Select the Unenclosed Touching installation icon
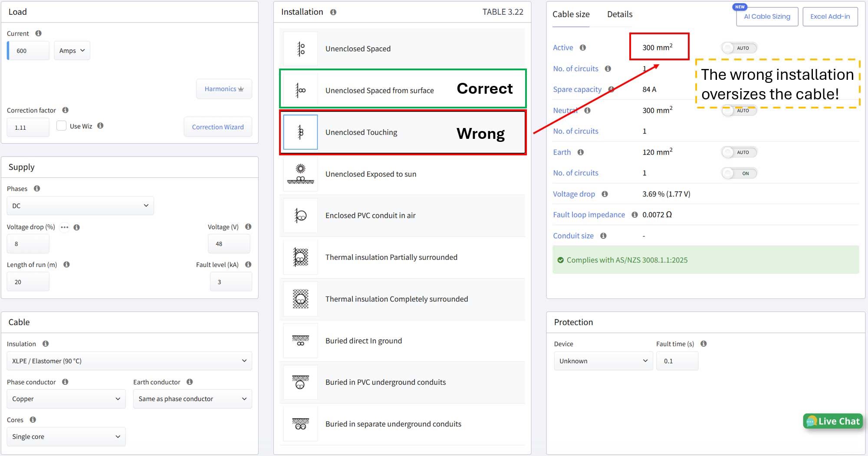The image size is (868, 456). (300, 132)
